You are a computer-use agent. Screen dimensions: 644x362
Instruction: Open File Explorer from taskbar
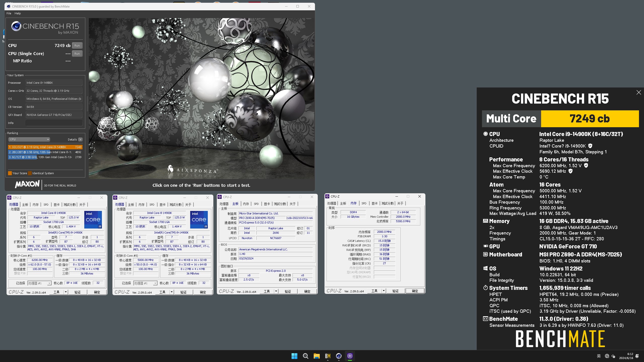click(x=316, y=356)
